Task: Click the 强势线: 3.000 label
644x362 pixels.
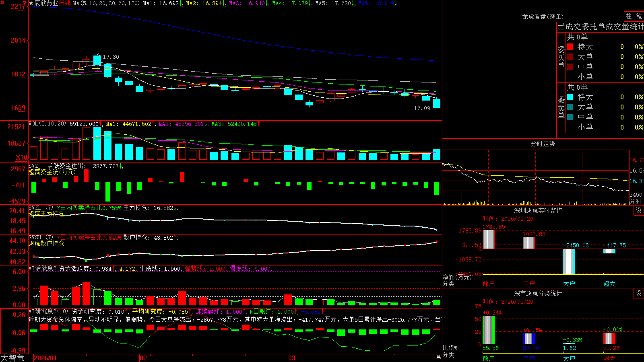Action: point(206,269)
